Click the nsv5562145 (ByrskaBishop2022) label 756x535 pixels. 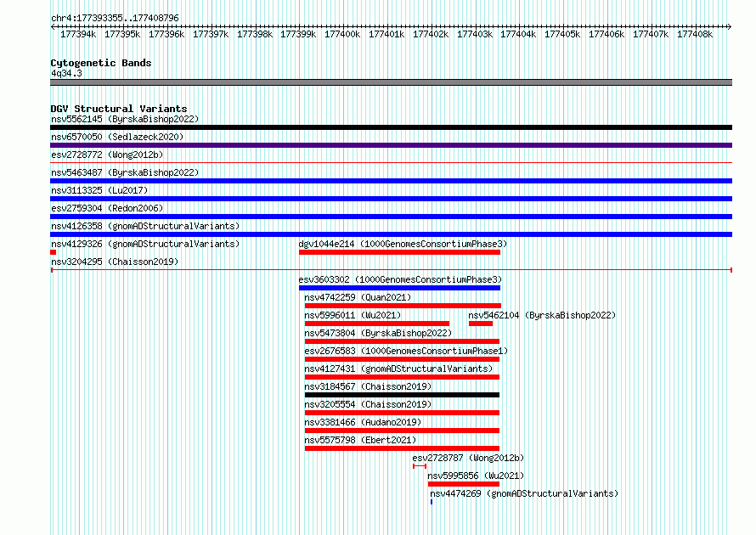tap(125, 119)
